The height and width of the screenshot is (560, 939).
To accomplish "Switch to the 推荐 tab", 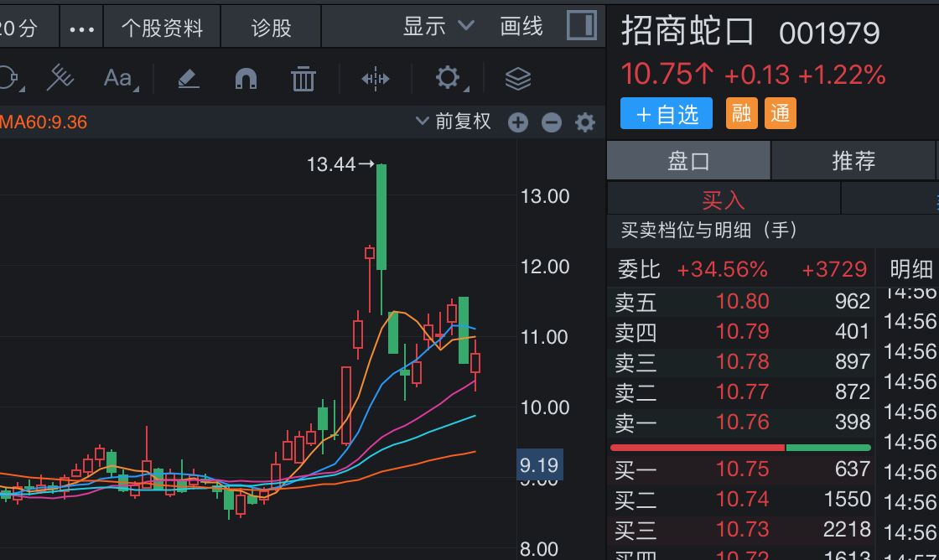I will (x=853, y=160).
